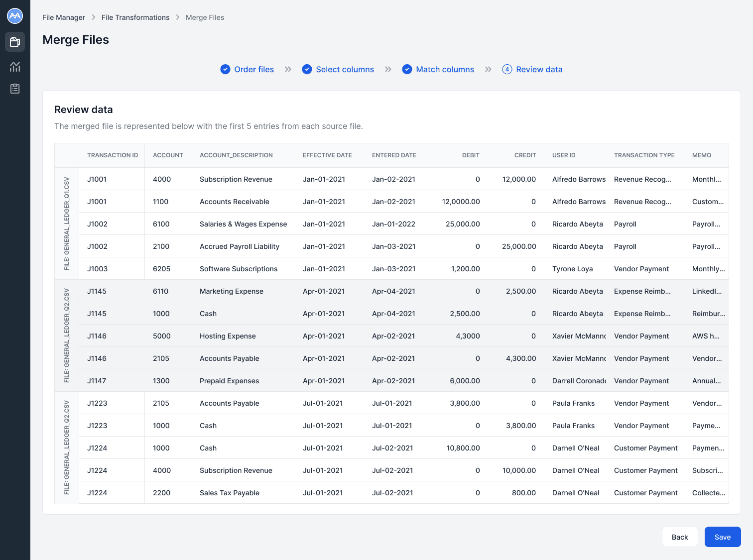This screenshot has width=753, height=560.
Task: Click the Review data section heading
Action: click(x=84, y=110)
